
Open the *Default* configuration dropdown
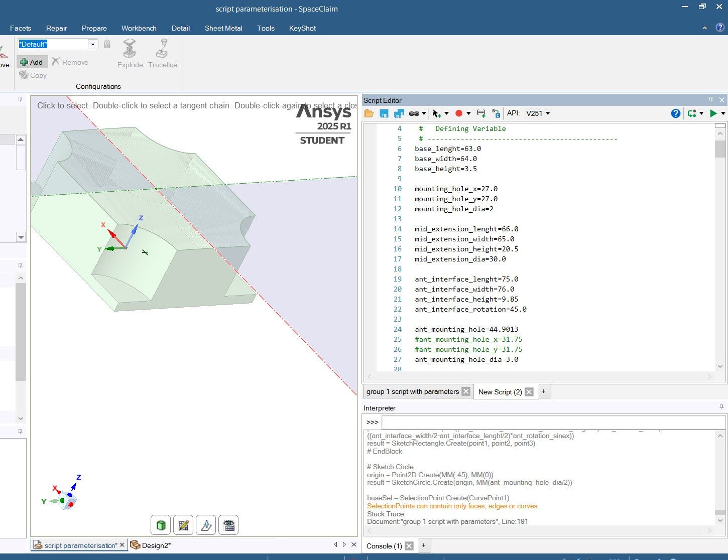click(x=92, y=44)
